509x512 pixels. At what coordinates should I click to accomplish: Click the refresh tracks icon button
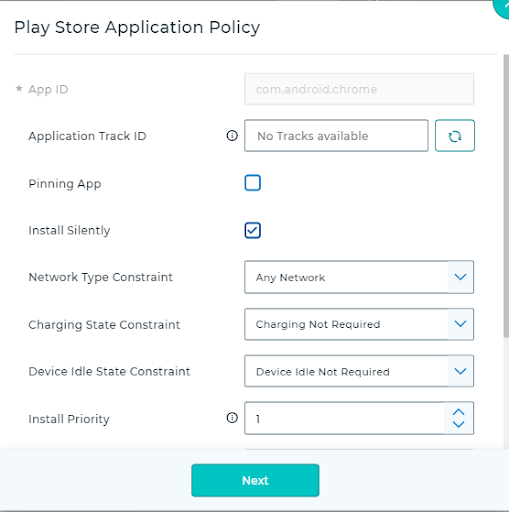tap(455, 136)
